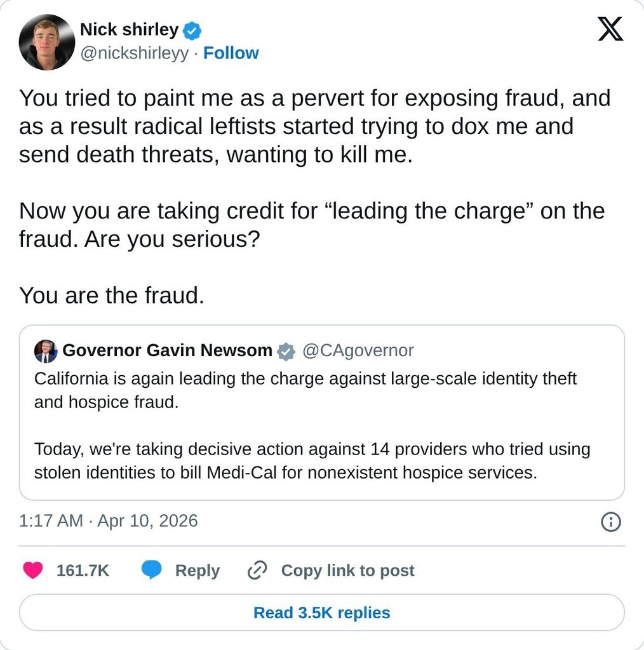
Task: Follow @nickshirleyy
Action: click(x=231, y=53)
